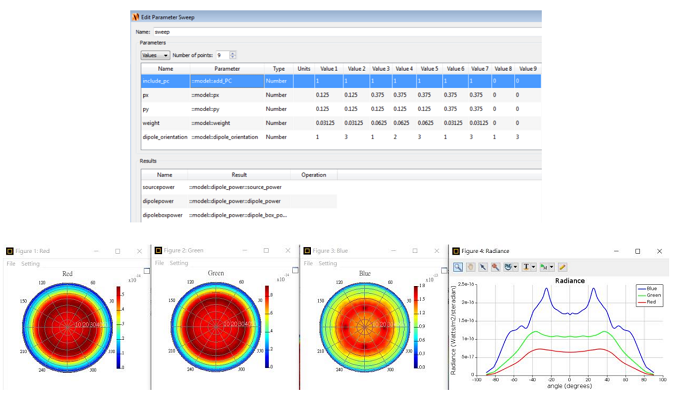
Task: Toggle the small checkbox at Red figure's top right
Action: click(x=147, y=270)
